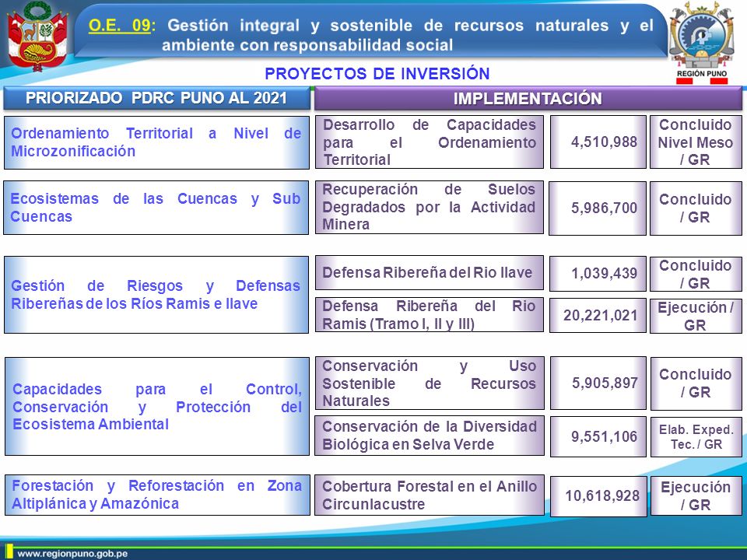The image size is (747, 560).
Task: Click the amount 5,986,700
Action: point(598,208)
